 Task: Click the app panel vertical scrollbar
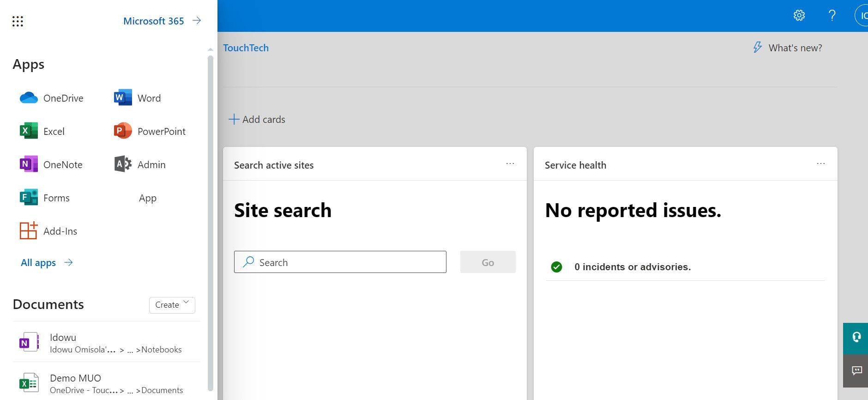coord(211,222)
